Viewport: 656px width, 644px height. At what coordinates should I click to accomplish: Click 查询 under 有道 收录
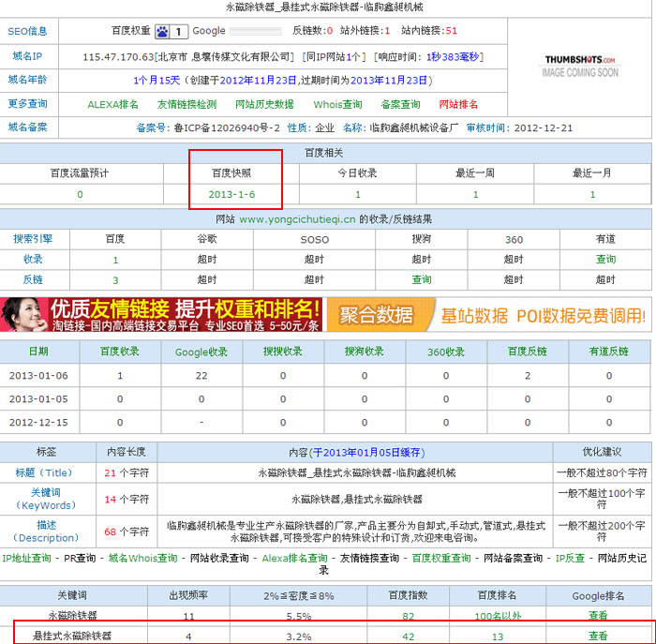[x=605, y=260]
